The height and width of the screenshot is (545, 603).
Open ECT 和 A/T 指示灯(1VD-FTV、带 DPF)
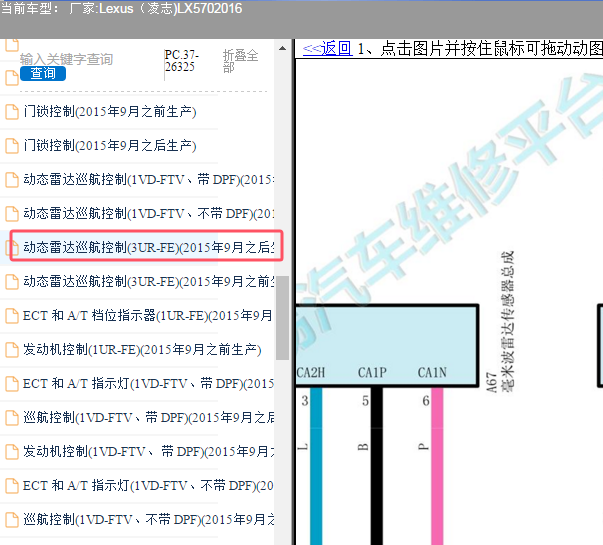click(148, 383)
